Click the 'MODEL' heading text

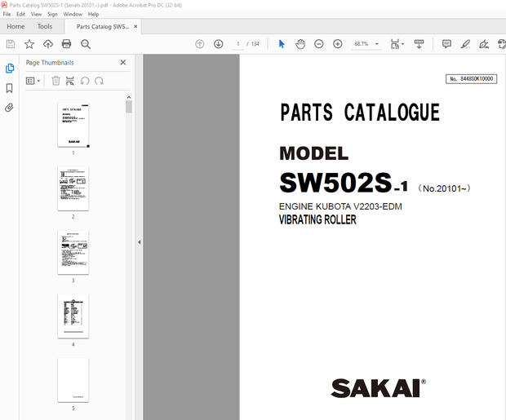click(x=314, y=153)
